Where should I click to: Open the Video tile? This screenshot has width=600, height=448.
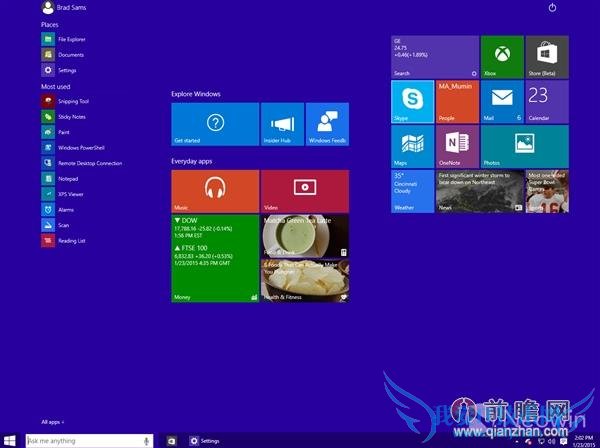pyautogui.click(x=305, y=191)
